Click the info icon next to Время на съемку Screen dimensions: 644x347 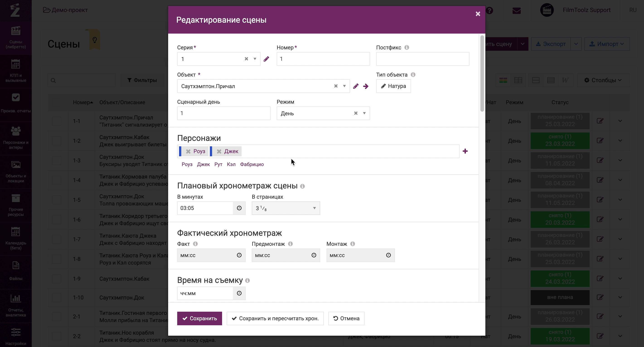[247, 281]
